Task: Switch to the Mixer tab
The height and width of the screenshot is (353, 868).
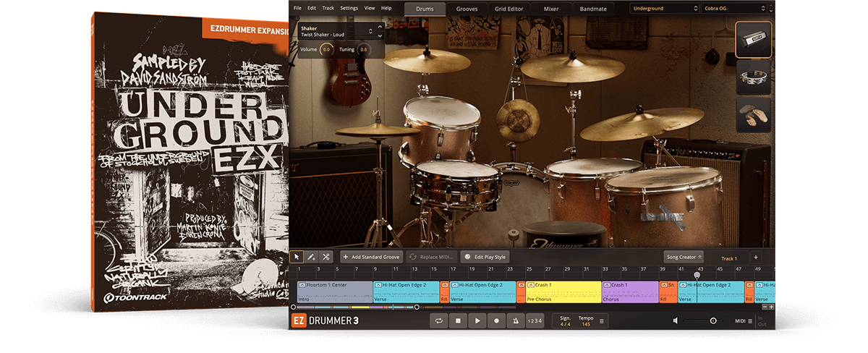Action: pos(550,9)
